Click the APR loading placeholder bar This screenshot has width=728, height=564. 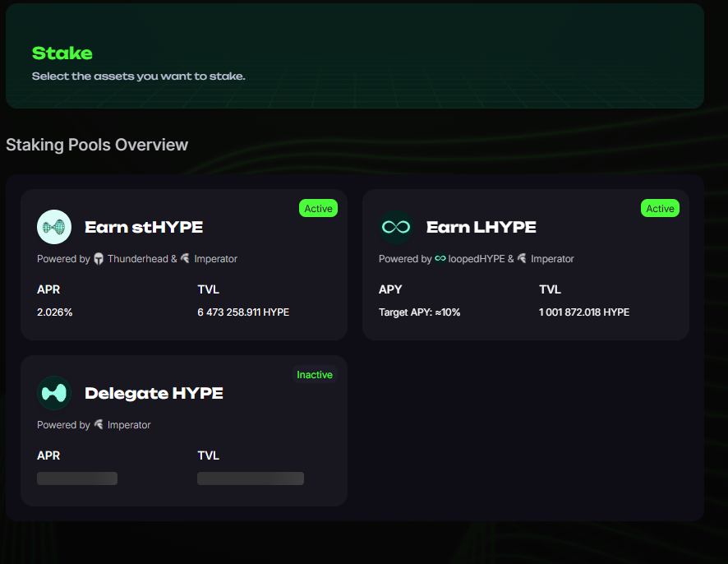(76, 478)
